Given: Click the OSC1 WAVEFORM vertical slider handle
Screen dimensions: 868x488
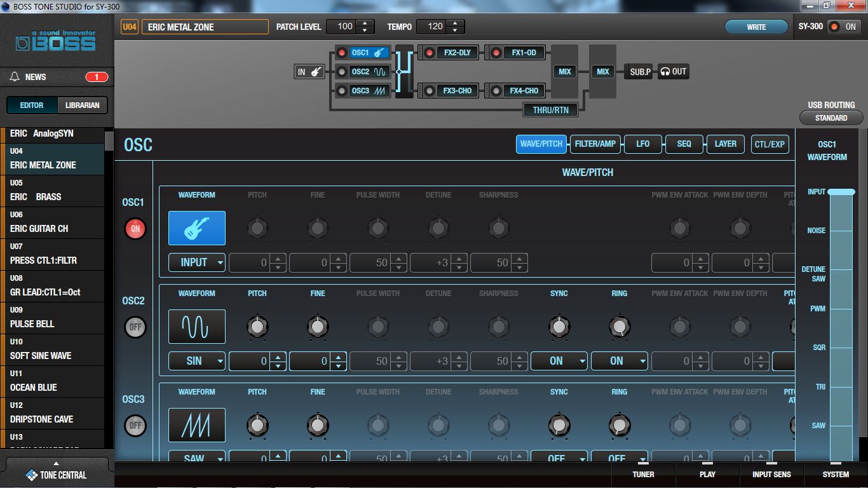Looking at the screenshot, I should pyautogui.click(x=841, y=192).
